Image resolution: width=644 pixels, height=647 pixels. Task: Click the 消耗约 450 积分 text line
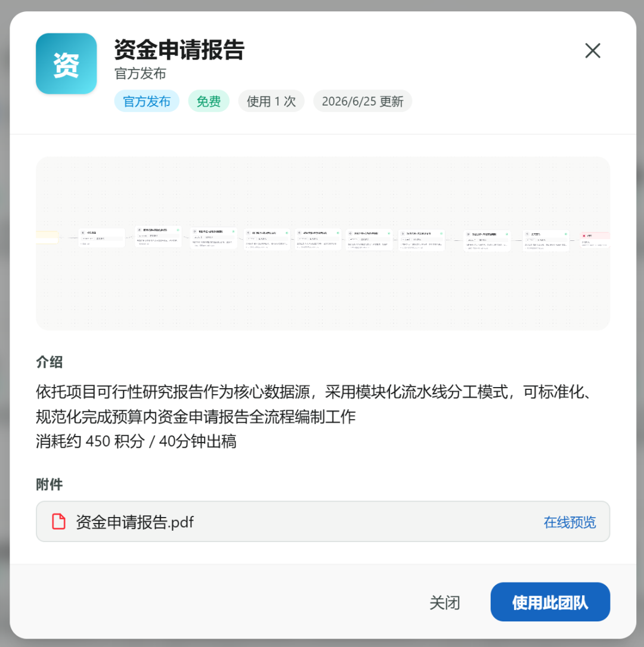click(136, 441)
